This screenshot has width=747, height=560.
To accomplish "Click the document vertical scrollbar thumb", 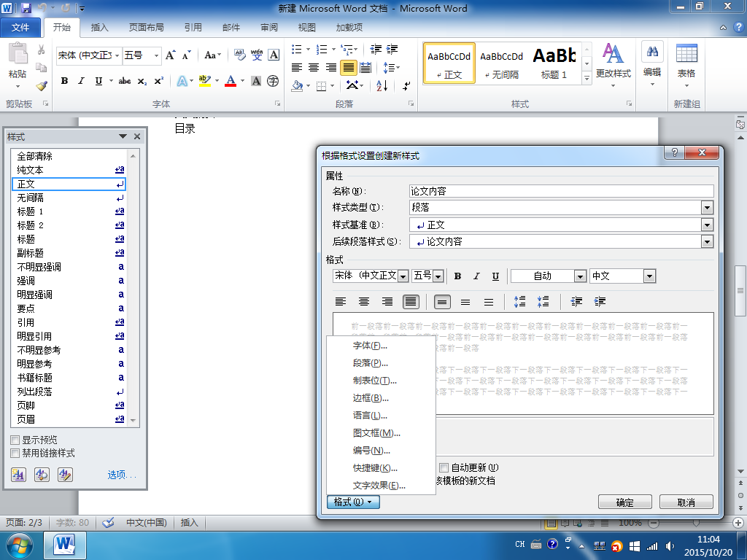I will point(740,290).
